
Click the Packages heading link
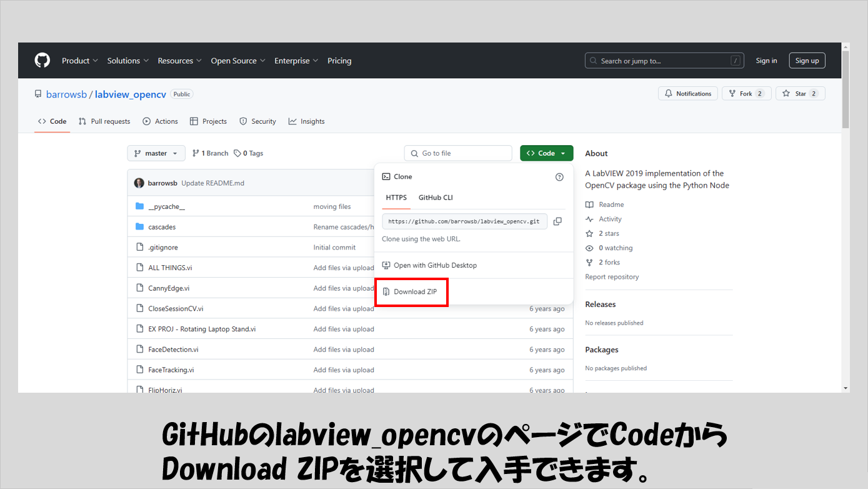(602, 350)
